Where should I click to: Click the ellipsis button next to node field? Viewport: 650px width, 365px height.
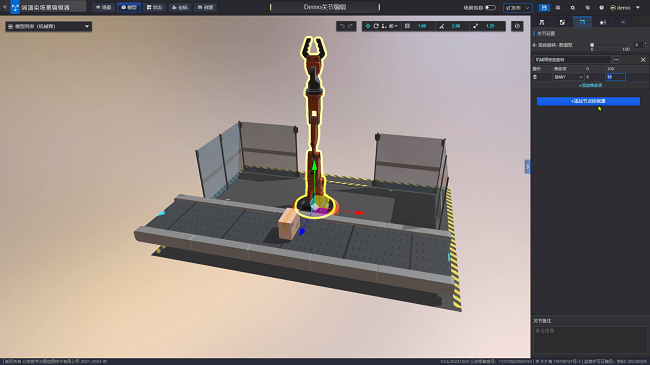pyautogui.click(x=616, y=60)
